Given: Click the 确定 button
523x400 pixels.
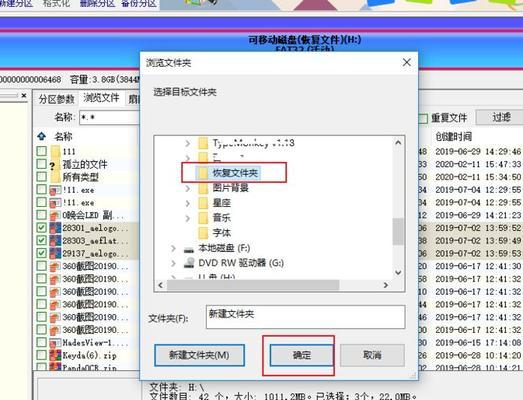Looking at the screenshot, I should tap(302, 355).
